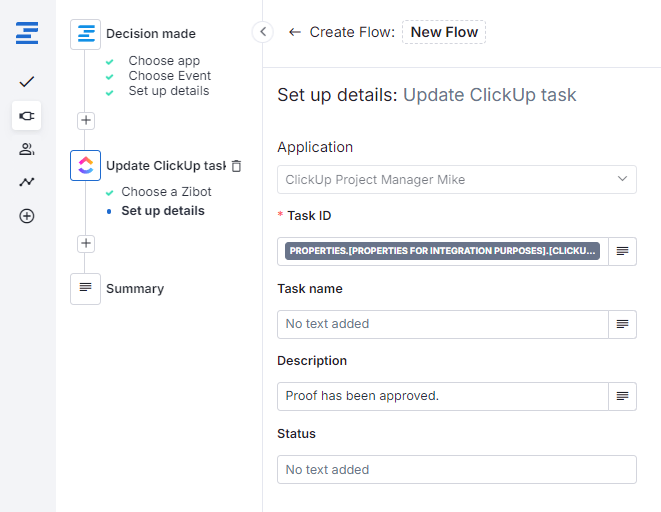Add a step before Summary

pyautogui.click(x=86, y=243)
